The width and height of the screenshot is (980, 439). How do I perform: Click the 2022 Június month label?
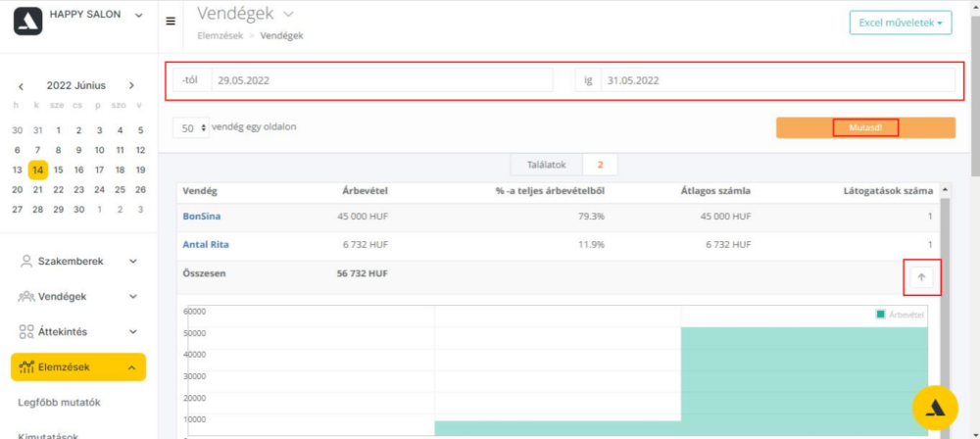[76, 85]
